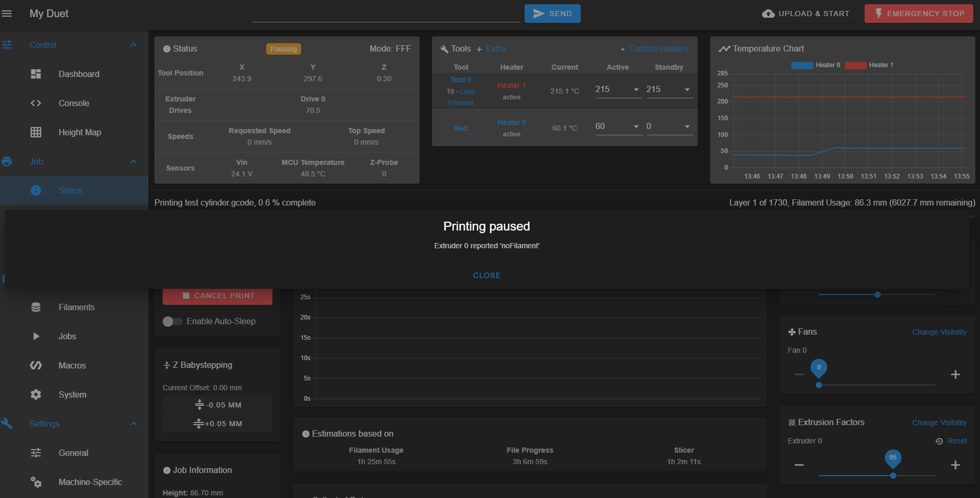Image resolution: width=980 pixels, height=498 pixels.
Task: Click the System gear icon
Action: point(36,394)
